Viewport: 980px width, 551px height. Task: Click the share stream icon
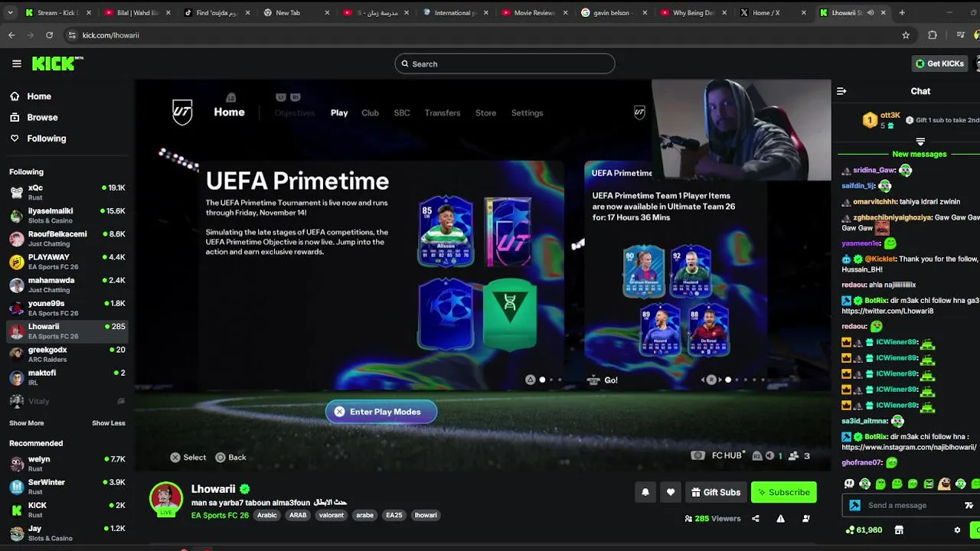point(756,519)
